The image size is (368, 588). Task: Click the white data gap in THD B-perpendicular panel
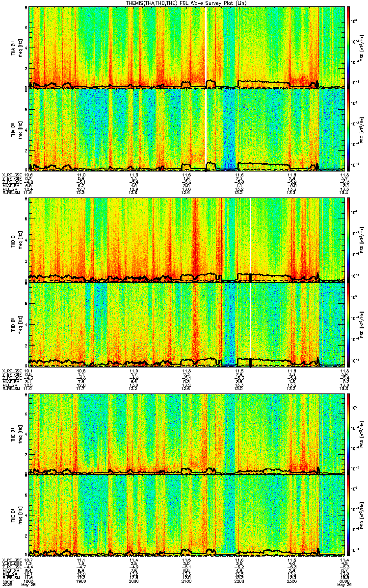pos(251,240)
